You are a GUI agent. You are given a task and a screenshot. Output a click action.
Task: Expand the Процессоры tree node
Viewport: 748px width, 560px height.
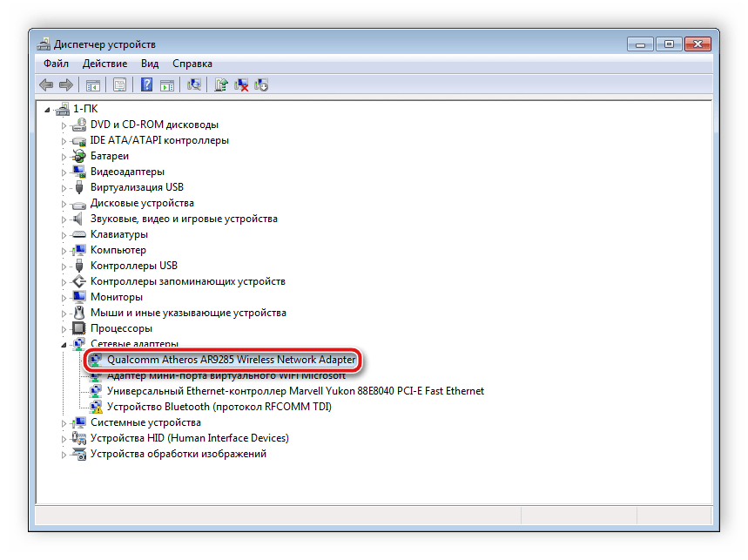tap(64, 329)
